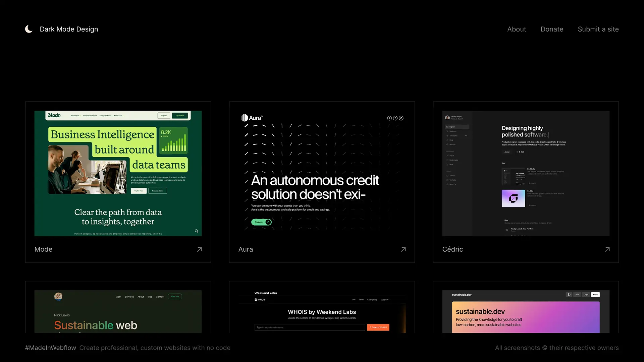
Task: Click the magnifier icon on the Mode screenshot
Action: point(197,231)
